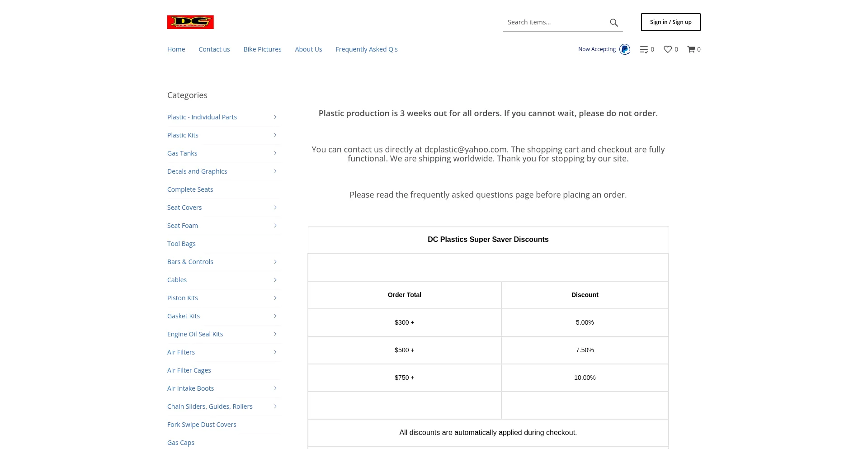Expand the Air Filters chevron

click(x=275, y=352)
